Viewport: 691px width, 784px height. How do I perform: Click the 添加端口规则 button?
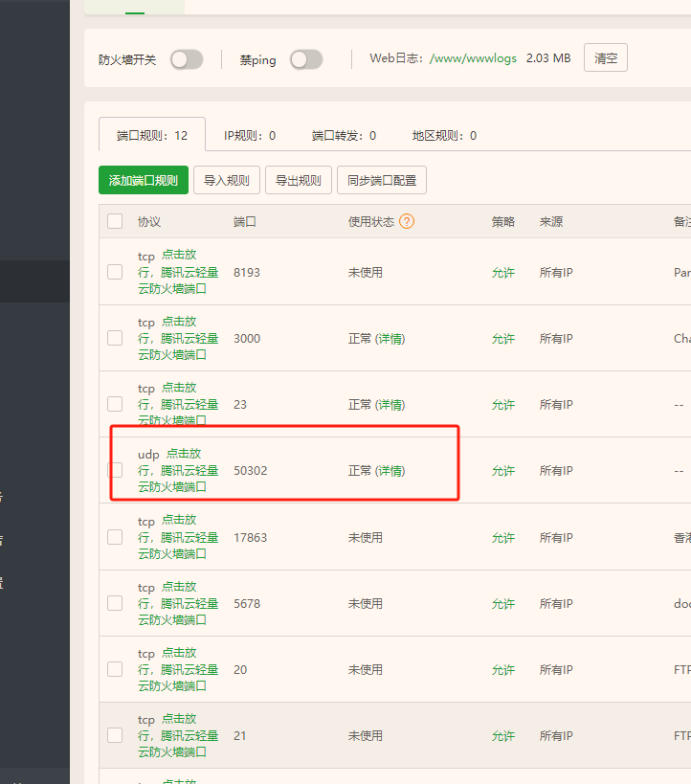click(x=144, y=180)
